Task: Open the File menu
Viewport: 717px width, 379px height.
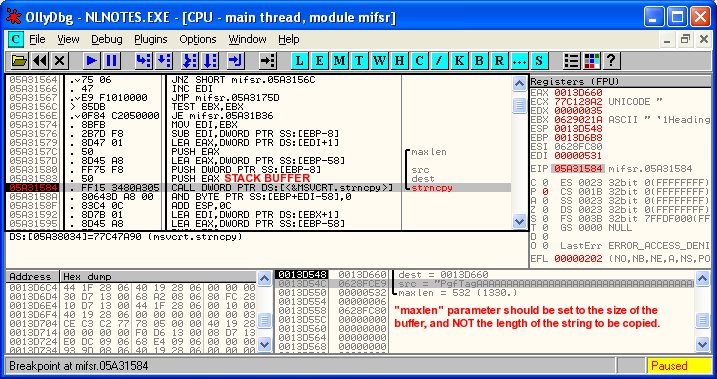Action: (37, 40)
